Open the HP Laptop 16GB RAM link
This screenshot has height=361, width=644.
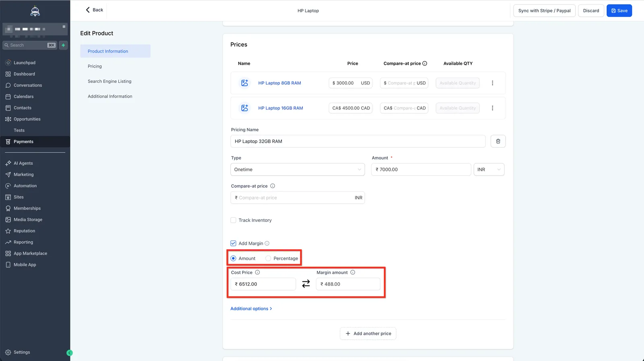(x=281, y=108)
